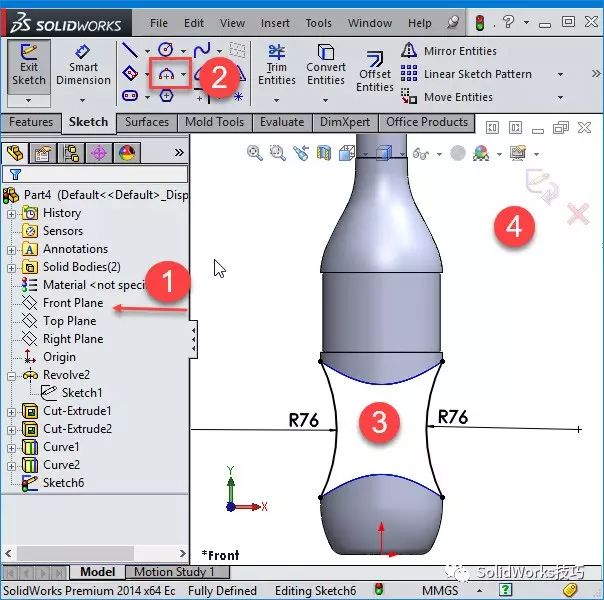Image resolution: width=604 pixels, height=600 pixels.
Task: Click the left R76 dimension
Action: 303,420
